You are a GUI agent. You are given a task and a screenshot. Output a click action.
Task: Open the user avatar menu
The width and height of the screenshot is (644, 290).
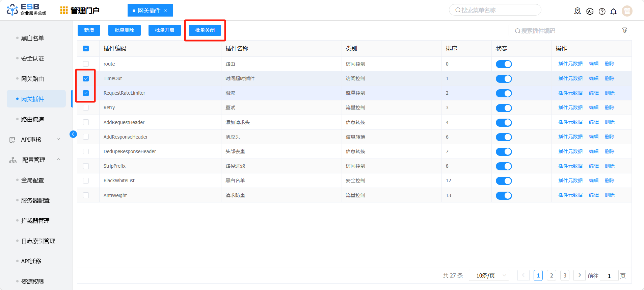627,11
